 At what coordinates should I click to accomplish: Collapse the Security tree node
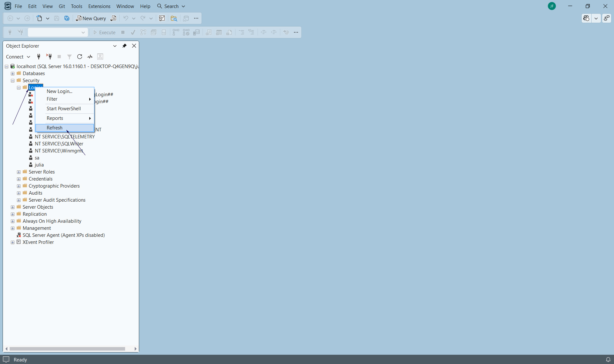[13, 81]
